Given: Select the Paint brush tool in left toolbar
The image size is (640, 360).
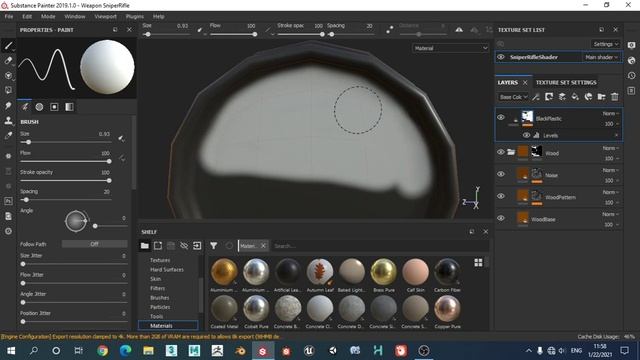Looking at the screenshot, I should (8, 45).
